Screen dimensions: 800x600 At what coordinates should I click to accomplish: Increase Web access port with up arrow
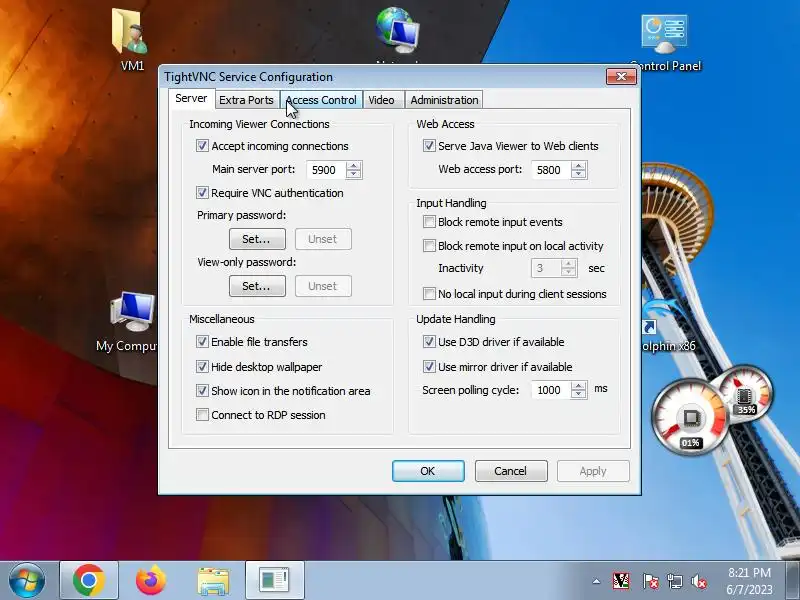coord(579,166)
